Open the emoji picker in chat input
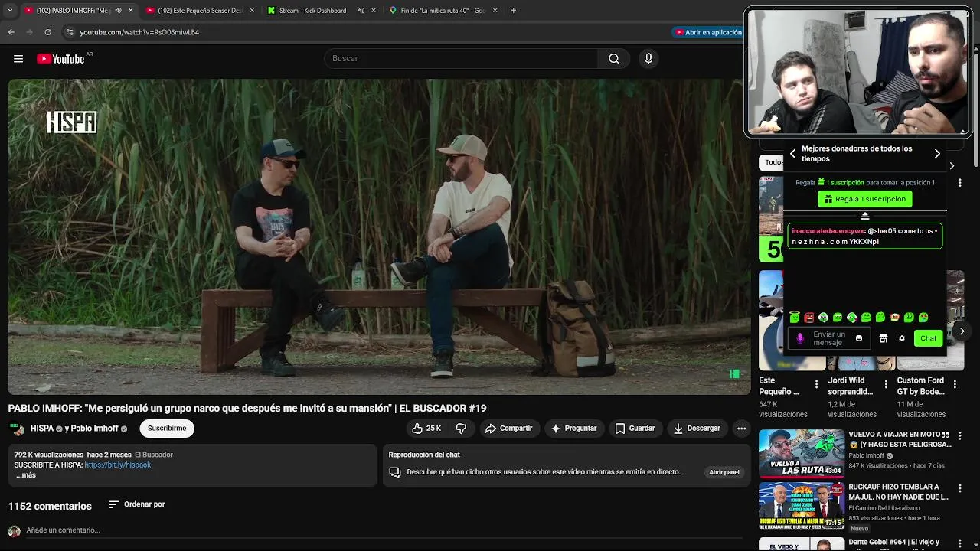Viewport: 980px width, 551px height. click(x=858, y=338)
